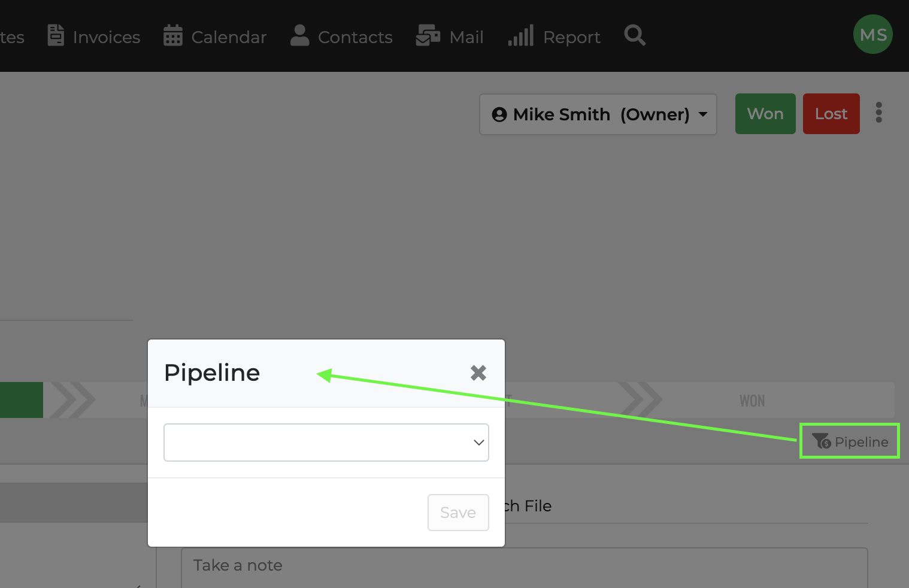Focus the Take a note field
The height and width of the screenshot is (588, 909).
pos(524,566)
